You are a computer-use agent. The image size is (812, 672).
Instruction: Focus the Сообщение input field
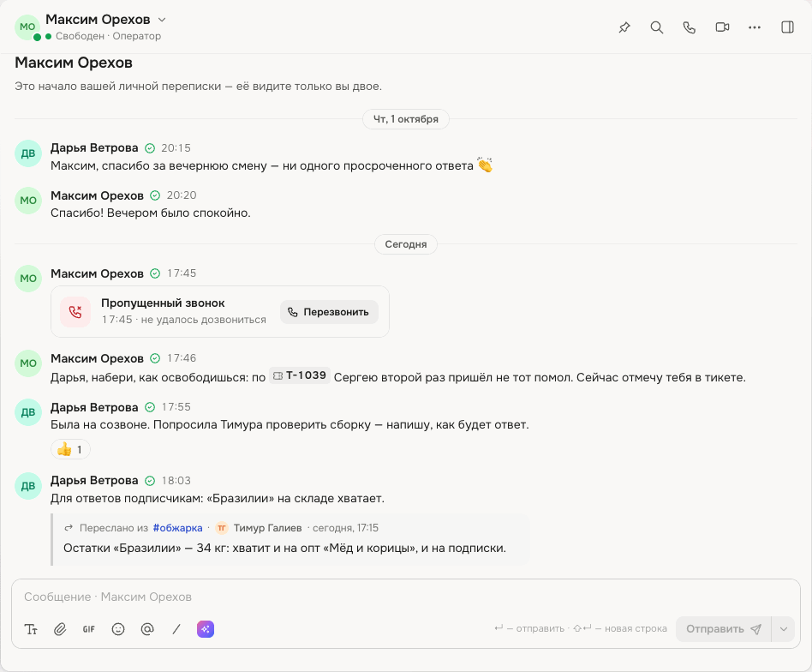click(x=406, y=597)
